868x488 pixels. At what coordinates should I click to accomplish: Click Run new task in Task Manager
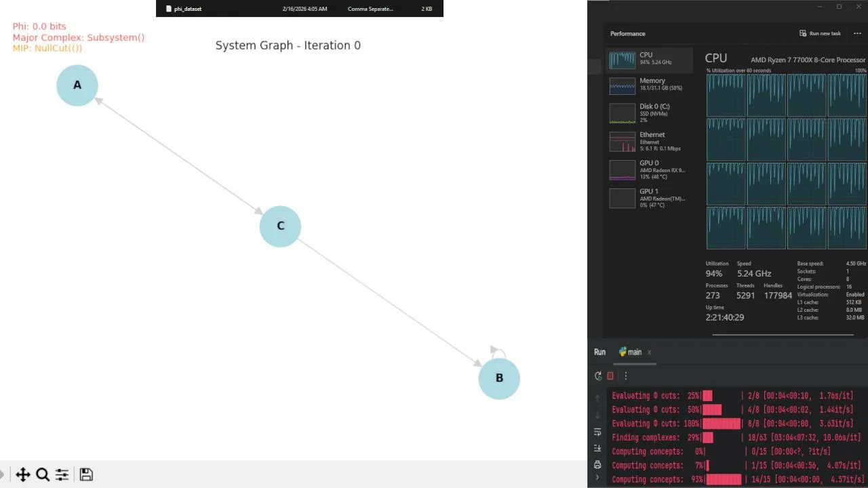point(821,33)
